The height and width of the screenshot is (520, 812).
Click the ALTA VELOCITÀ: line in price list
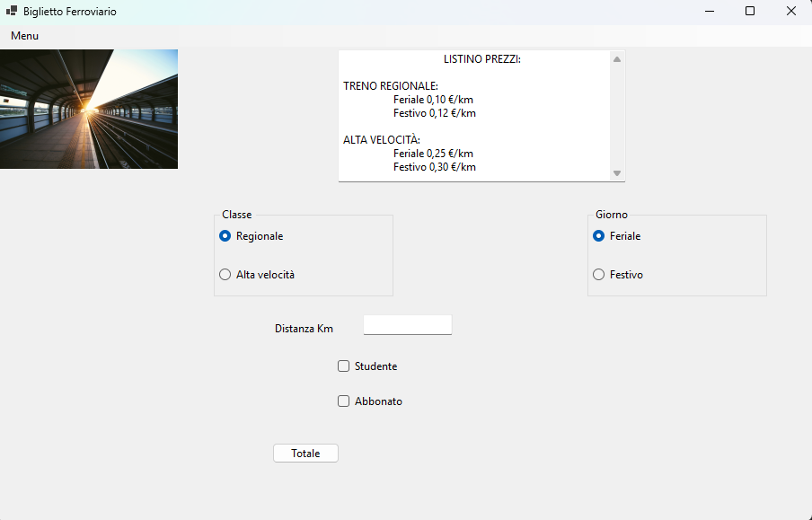point(382,140)
